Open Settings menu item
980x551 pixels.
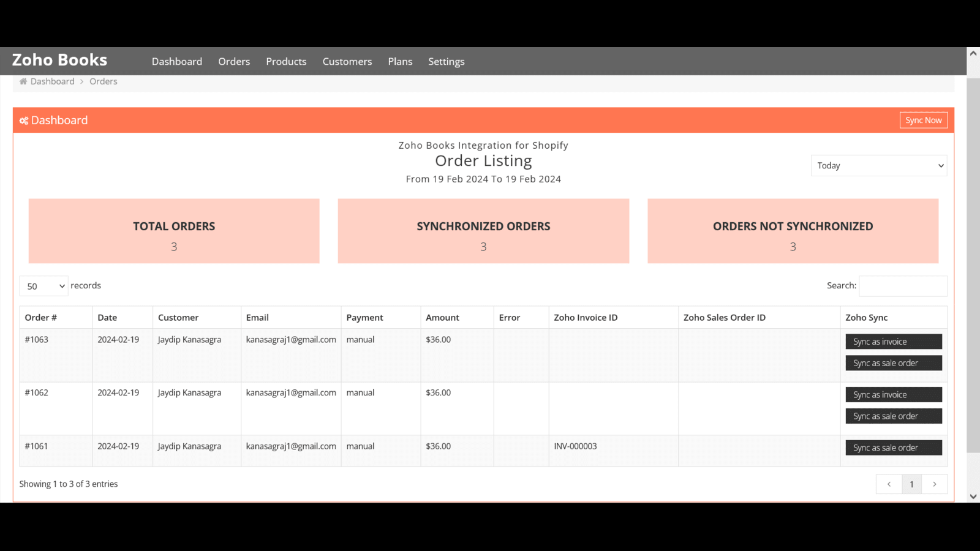click(447, 62)
